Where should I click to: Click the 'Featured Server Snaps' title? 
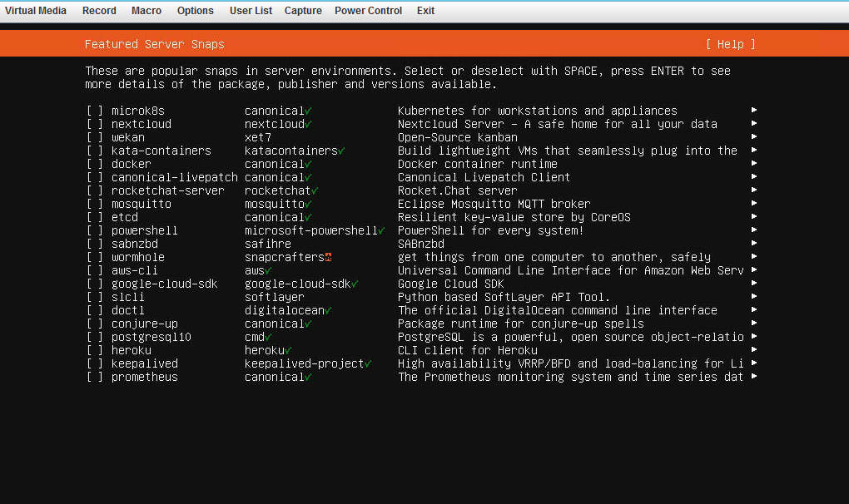(154, 44)
